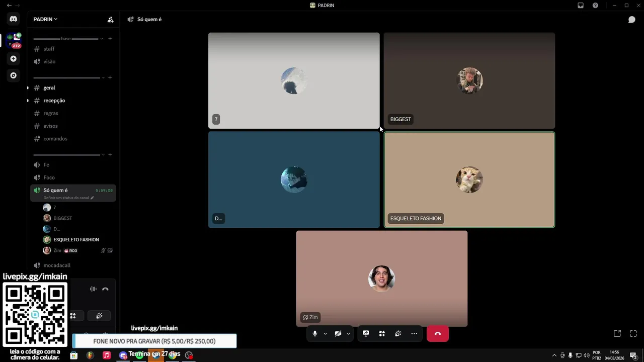Open Microsoft Store in taskbar
This screenshot has height=362, width=644.
(x=74, y=355)
